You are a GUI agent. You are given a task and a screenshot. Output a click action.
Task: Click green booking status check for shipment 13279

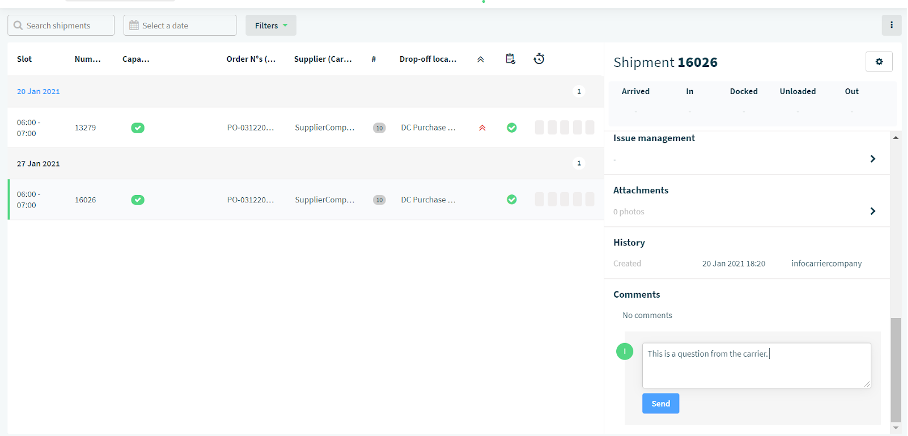[x=511, y=127]
